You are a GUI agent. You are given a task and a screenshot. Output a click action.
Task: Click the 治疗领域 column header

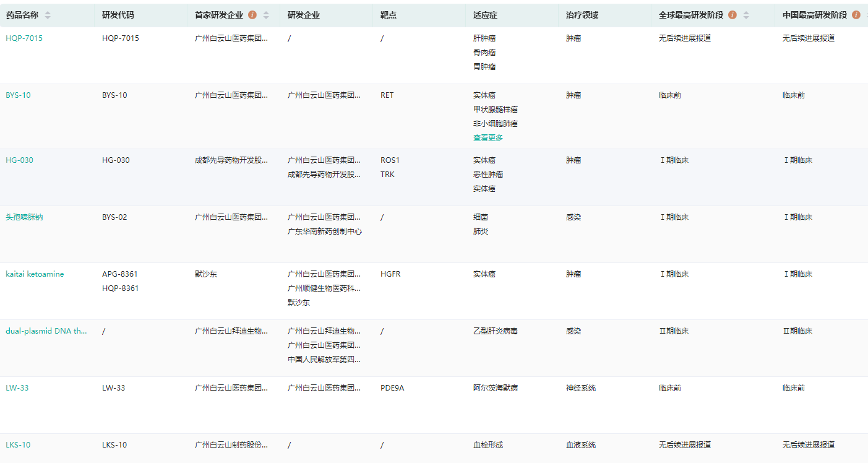click(x=582, y=15)
